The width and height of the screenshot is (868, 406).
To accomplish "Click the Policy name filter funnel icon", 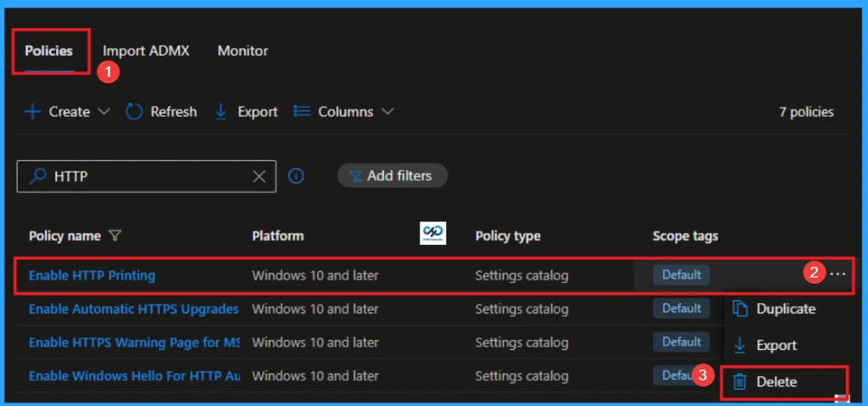I will tap(114, 236).
